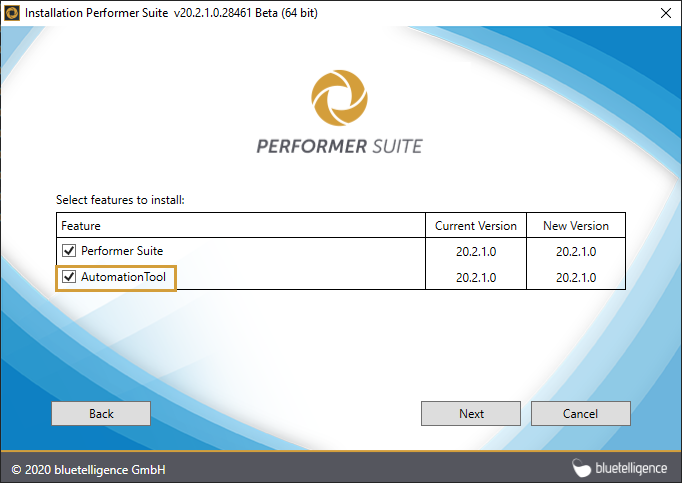Click the Performer Suite app icon in title bar

click(x=12, y=12)
